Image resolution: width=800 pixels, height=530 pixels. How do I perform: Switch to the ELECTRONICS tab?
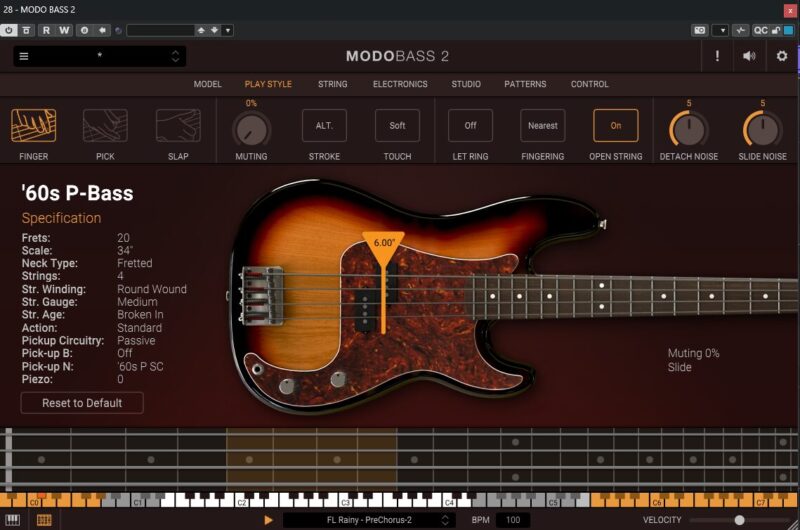pyautogui.click(x=400, y=84)
